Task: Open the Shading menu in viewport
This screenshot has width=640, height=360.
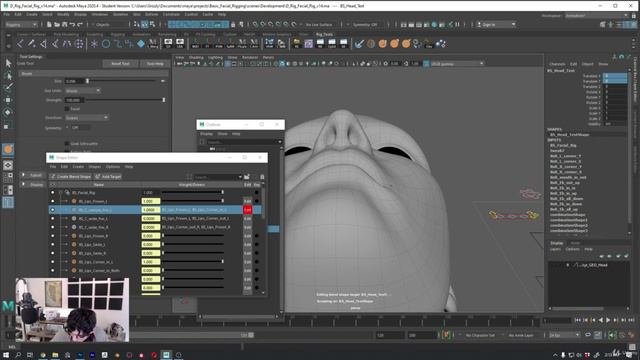Action: pos(196,58)
